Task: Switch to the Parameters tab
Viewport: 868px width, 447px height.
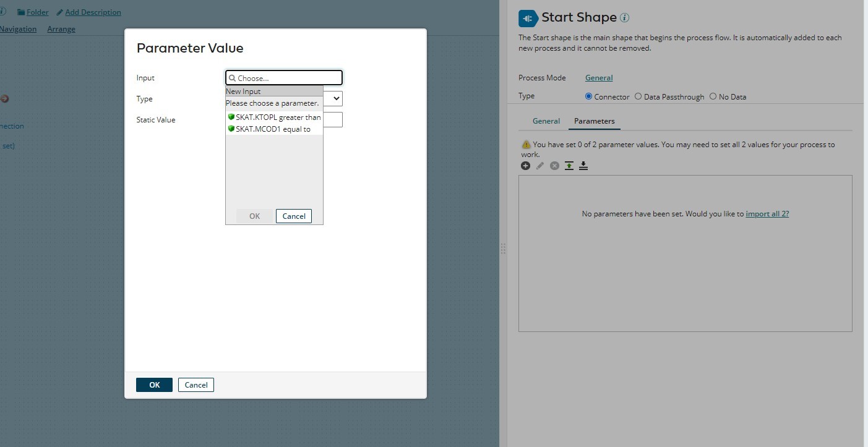Action: coord(594,121)
